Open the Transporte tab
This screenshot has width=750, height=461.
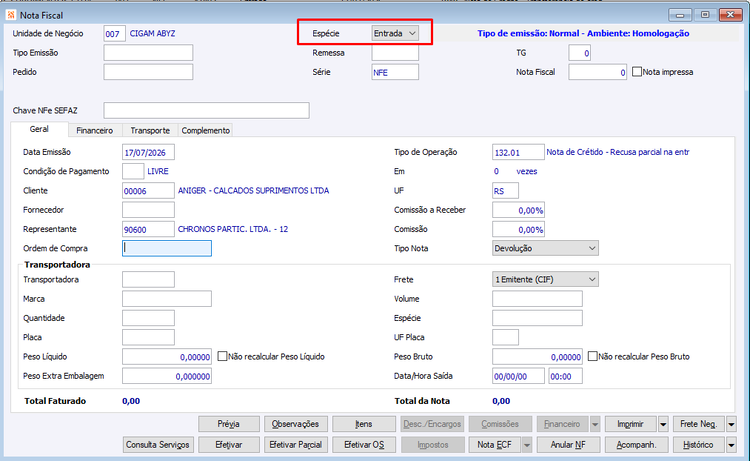tap(150, 131)
